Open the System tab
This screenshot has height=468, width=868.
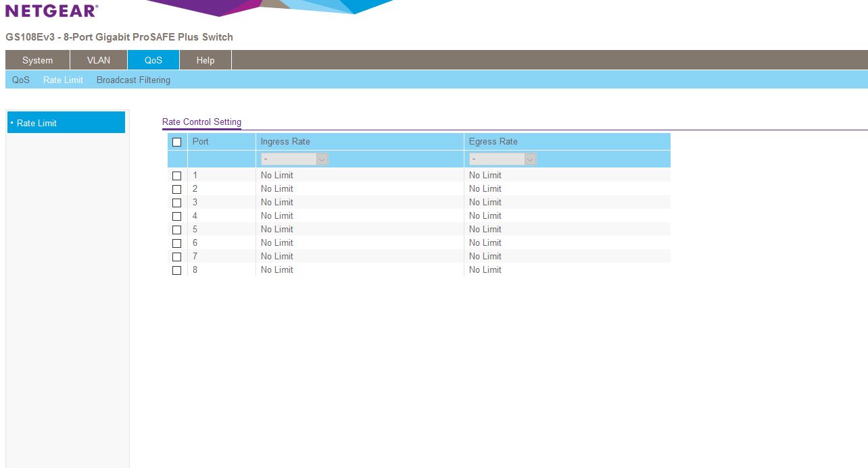[37, 60]
